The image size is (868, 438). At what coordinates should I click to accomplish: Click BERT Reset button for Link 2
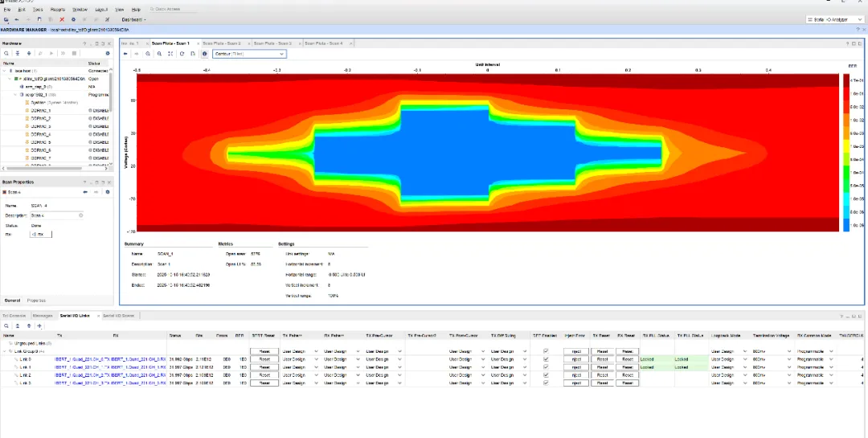coord(264,375)
